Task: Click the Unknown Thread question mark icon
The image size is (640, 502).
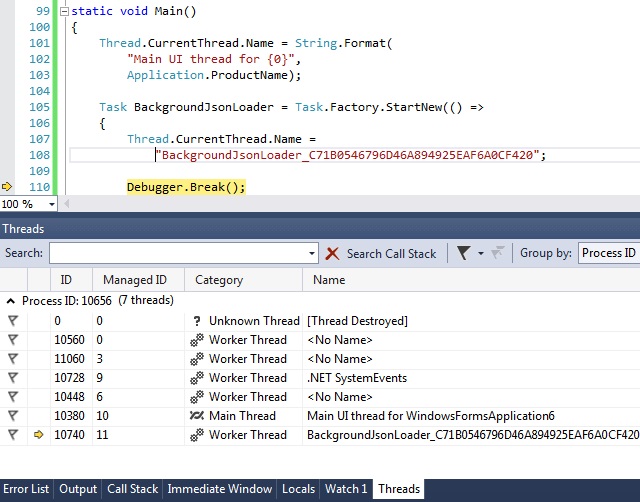Action: (197, 321)
